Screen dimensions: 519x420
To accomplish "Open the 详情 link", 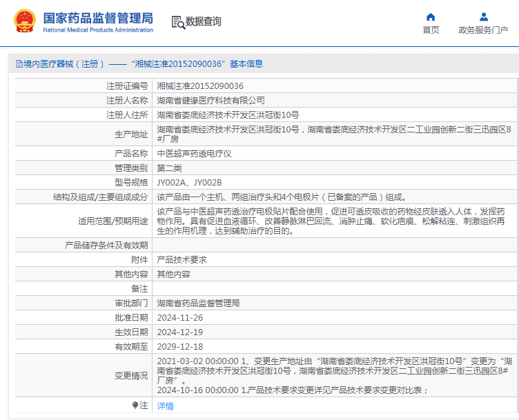I will point(165,406).
